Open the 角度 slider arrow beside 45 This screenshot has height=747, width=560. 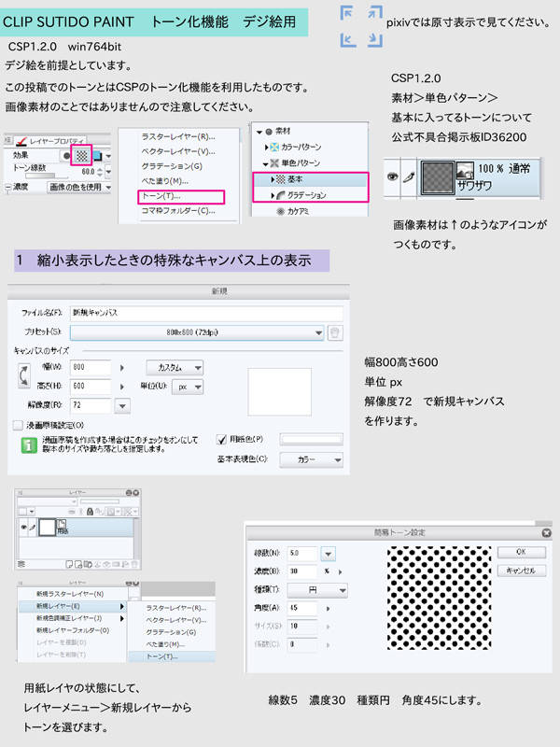pyautogui.click(x=329, y=609)
